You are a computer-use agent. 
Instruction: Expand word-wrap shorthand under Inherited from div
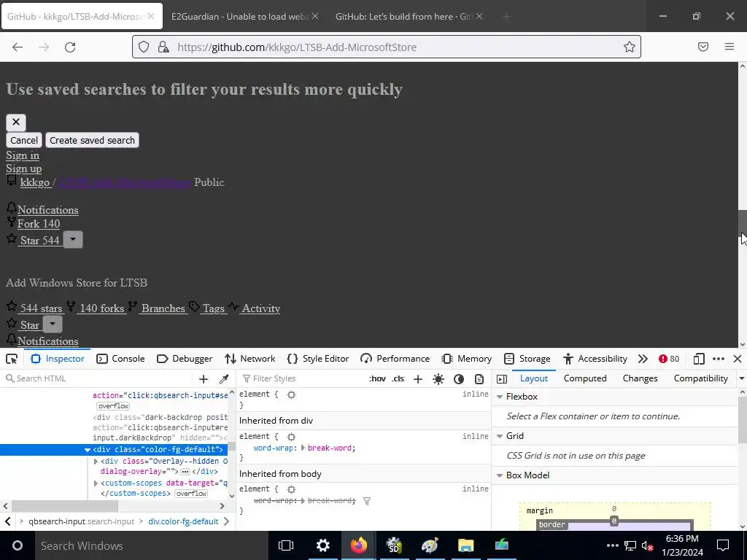(x=303, y=448)
